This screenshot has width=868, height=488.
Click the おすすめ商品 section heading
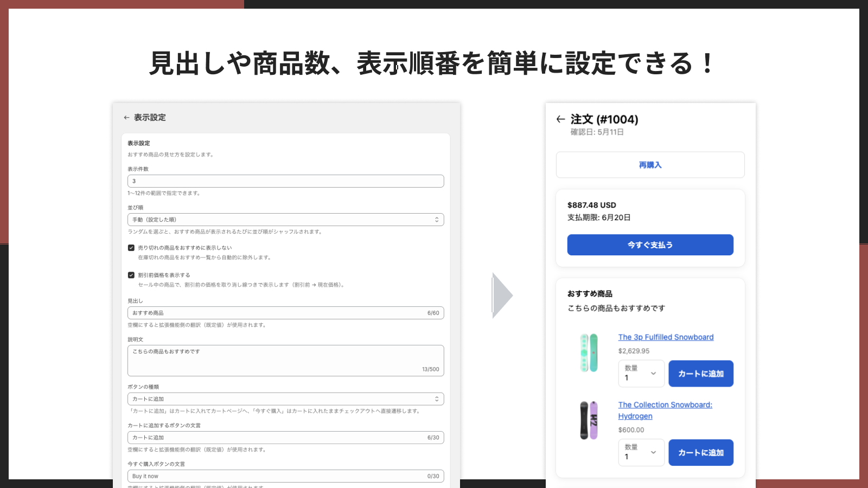pos(590,294)
